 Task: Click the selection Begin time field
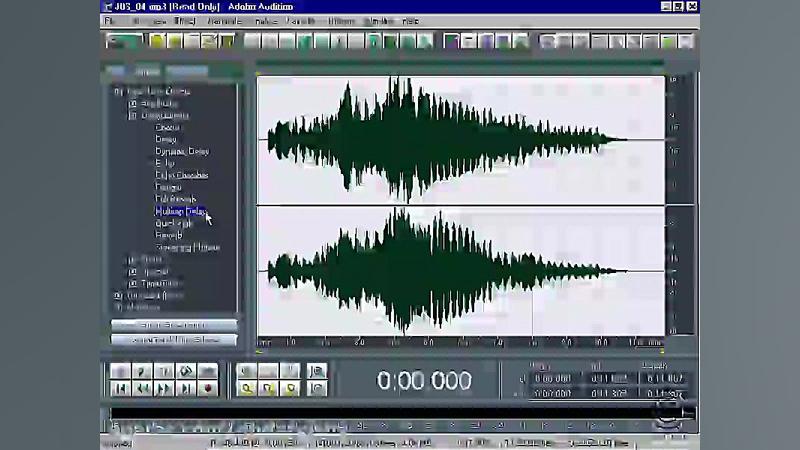[x=553, y=379]
